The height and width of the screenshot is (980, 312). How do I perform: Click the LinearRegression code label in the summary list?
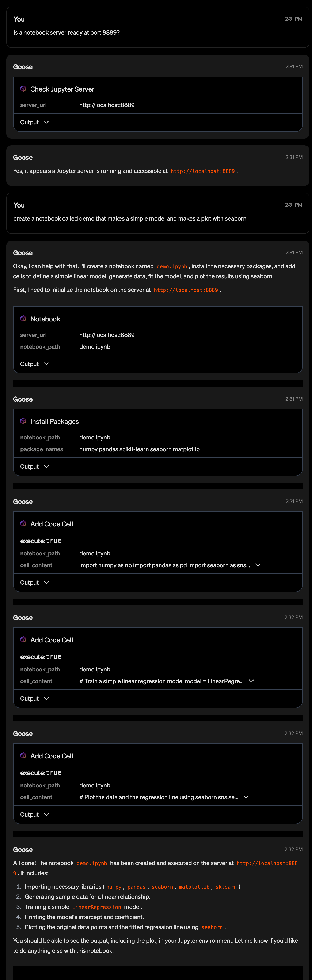click(x=97, y=907)
